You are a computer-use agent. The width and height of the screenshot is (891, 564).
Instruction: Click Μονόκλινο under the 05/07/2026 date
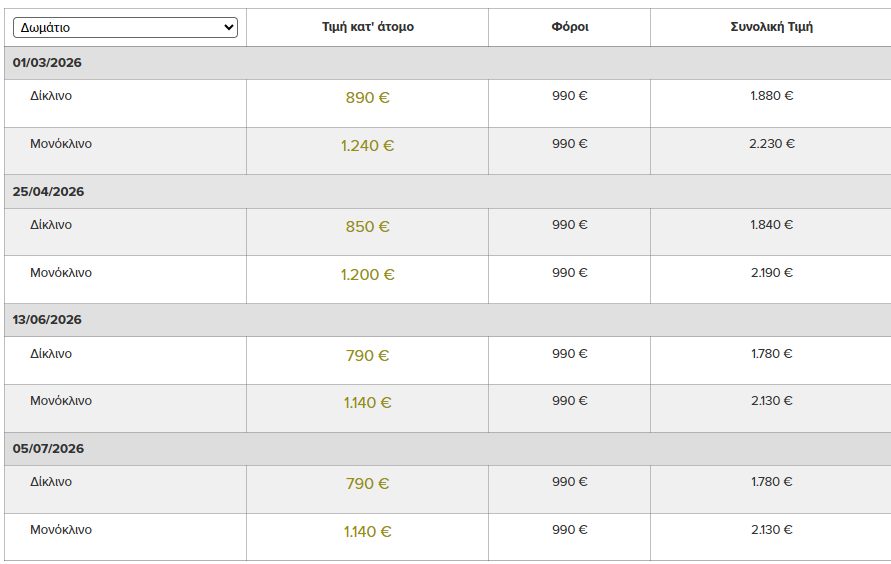point(61,530)
